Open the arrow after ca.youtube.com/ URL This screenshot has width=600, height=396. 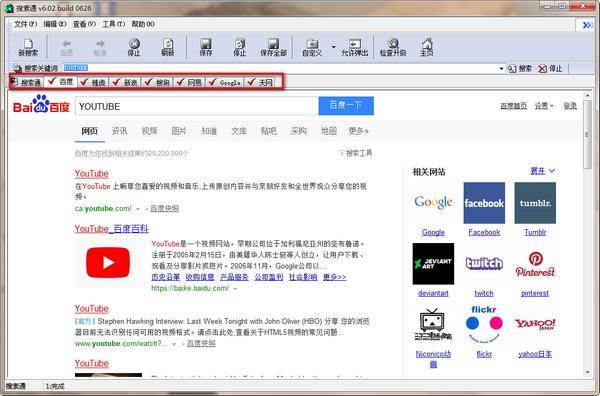click(138, 209)
